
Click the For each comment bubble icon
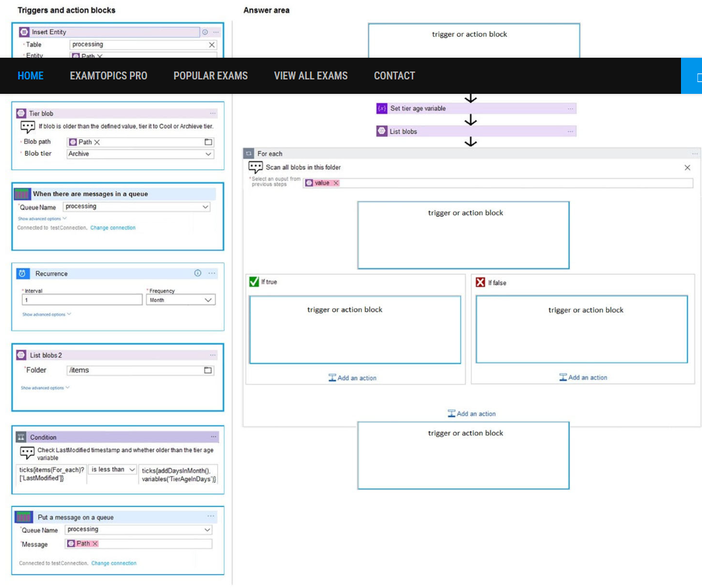[255, 168]
